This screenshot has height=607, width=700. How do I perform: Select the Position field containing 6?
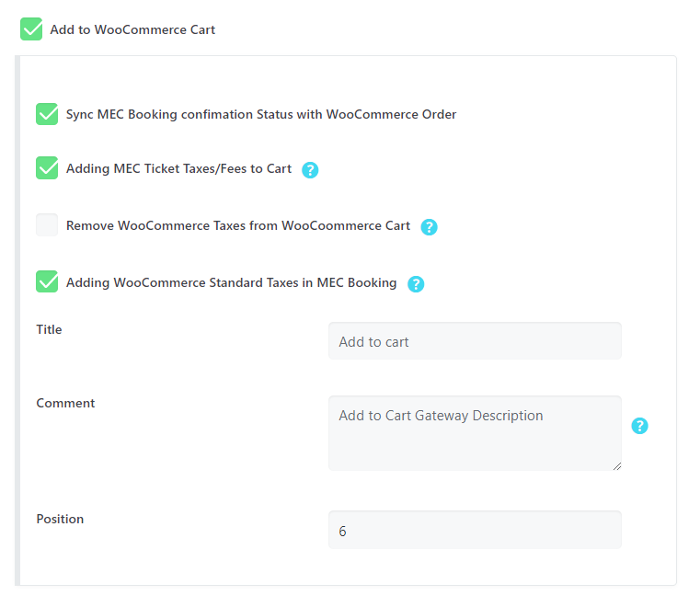[x=475, y=531]
